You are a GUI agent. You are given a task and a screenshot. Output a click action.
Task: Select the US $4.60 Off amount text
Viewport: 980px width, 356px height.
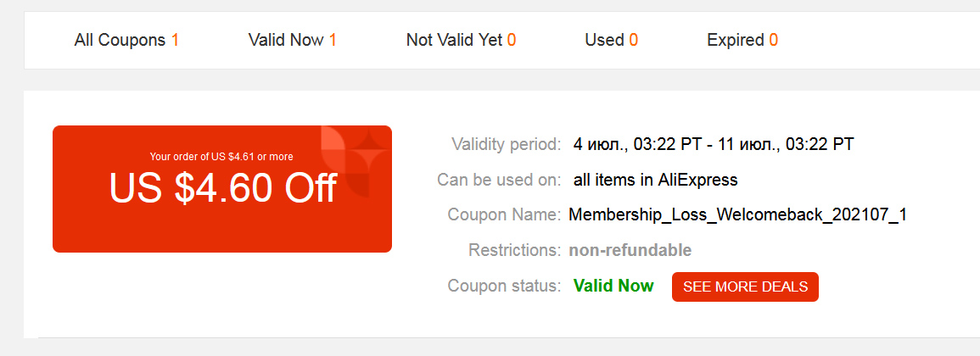223,187
